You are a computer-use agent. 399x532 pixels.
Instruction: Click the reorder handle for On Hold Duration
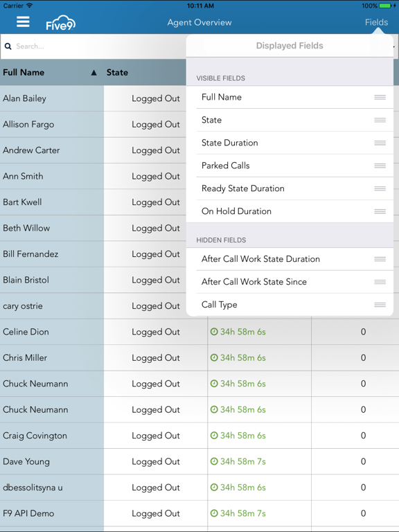point(380,211)
